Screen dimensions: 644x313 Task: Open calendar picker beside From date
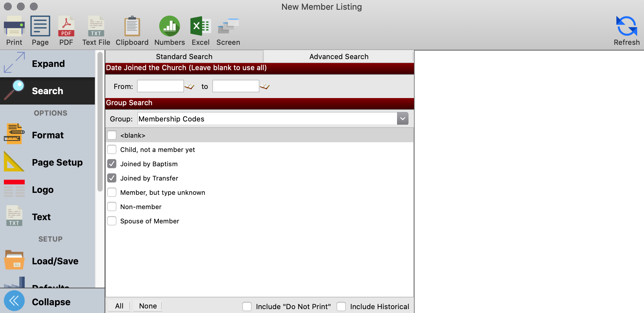tap(189, 86)
